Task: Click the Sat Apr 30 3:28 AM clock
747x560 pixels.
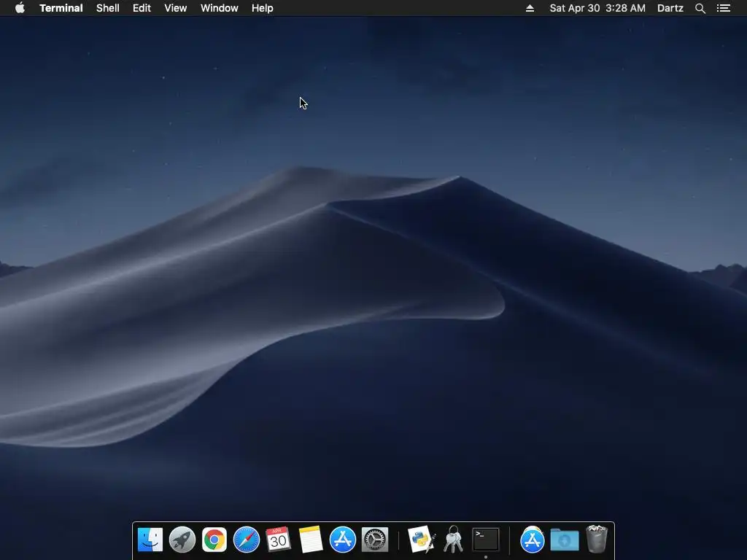Action: coord(597,8)
